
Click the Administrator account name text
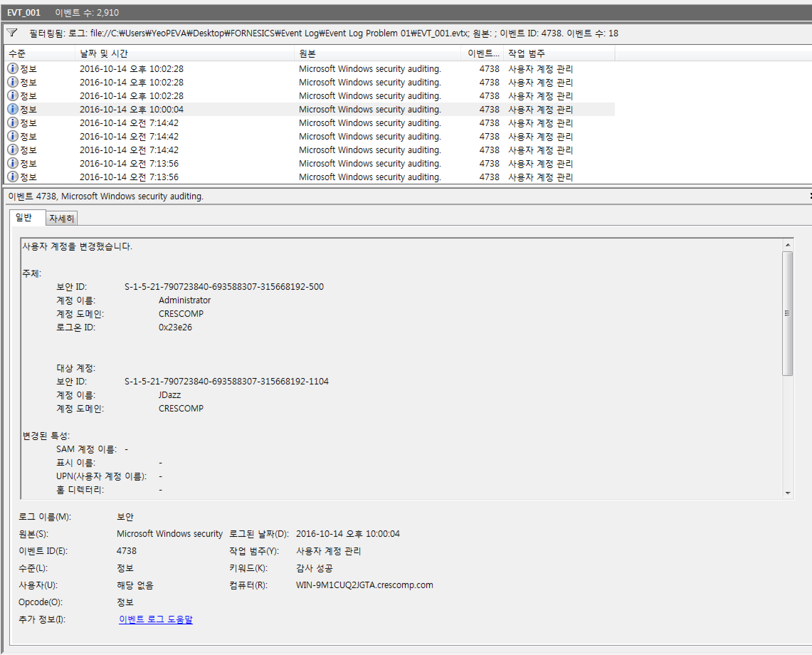184,300
